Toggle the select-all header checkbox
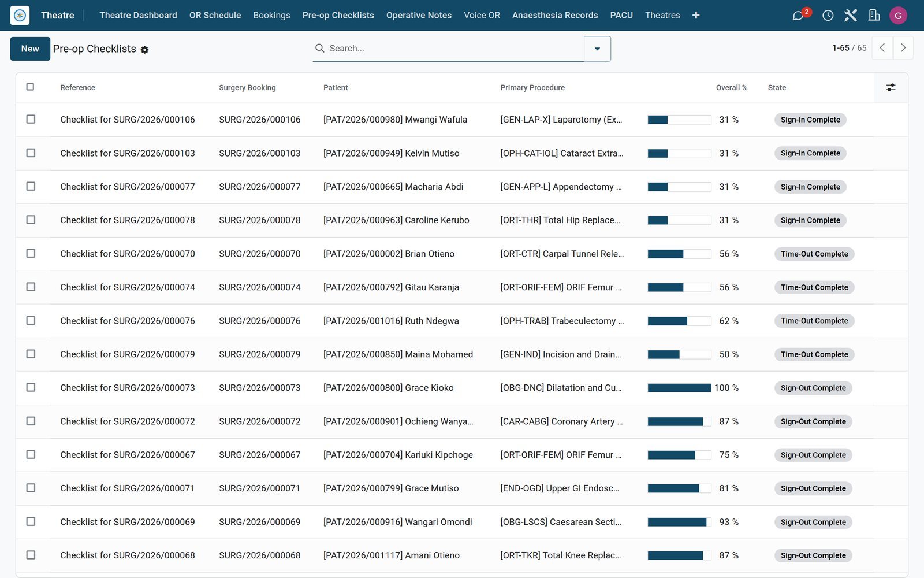The height and width of the screenshot is (578, 924). (31, 87)
